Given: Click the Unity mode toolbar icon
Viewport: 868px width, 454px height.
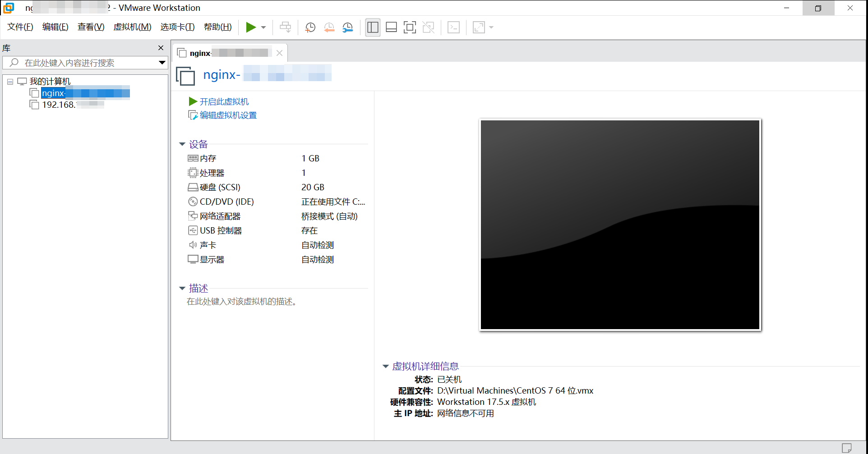Looking at the screenshot, I should (428, 28).
